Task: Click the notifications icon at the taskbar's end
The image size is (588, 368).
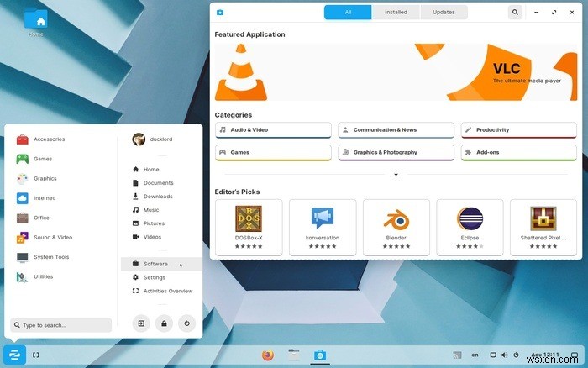Action: (574, 355)
